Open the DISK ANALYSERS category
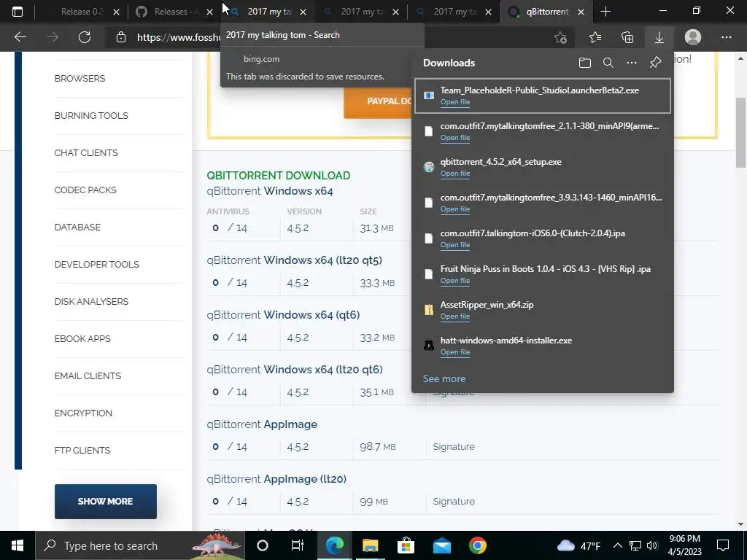The image size is (747, 560). [x=91, y=301]
